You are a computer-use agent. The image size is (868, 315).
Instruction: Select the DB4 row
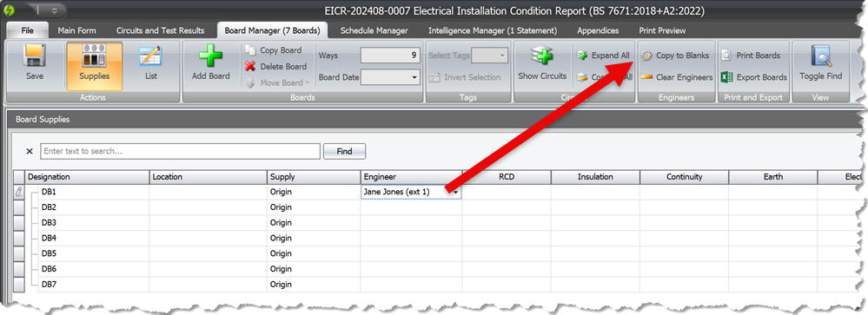pos(50,238)
